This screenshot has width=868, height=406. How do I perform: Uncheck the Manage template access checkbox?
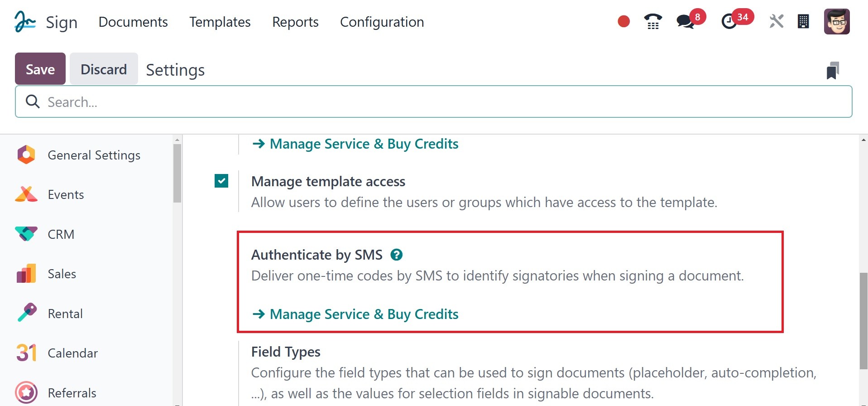pos(221,181)
